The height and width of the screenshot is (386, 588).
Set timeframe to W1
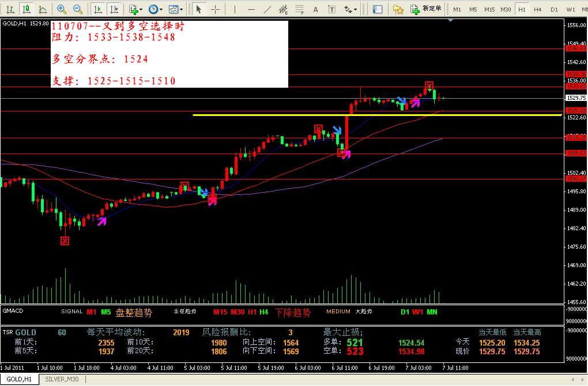tap(571, 9)
